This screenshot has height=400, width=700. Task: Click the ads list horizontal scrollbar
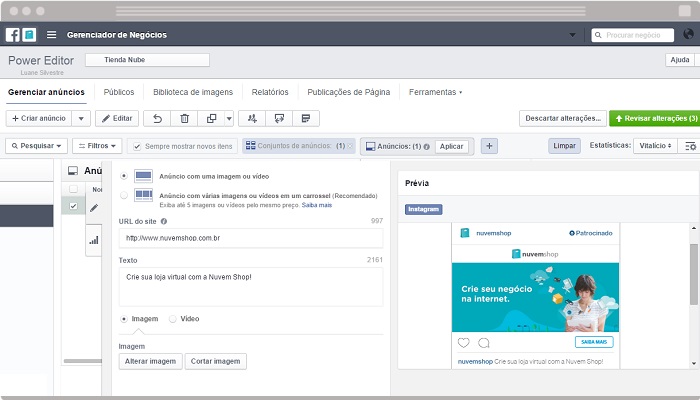click(83, 361)
